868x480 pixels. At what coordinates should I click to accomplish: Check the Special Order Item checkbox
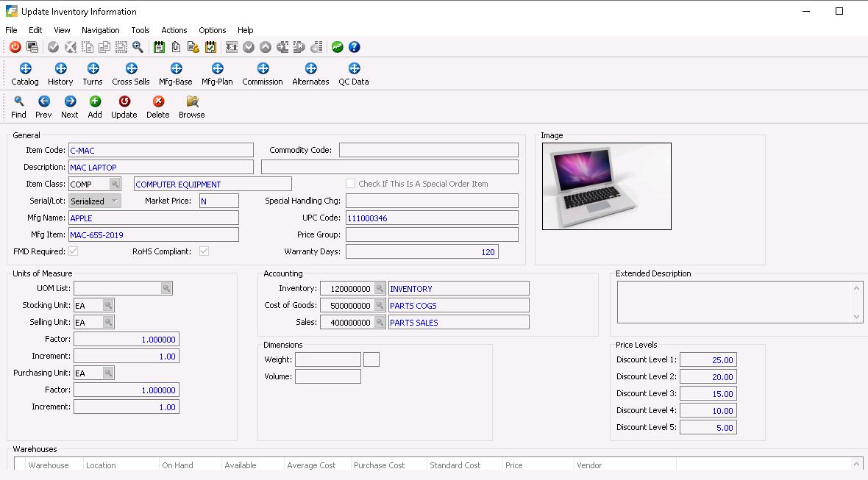[x=351, y=184]
